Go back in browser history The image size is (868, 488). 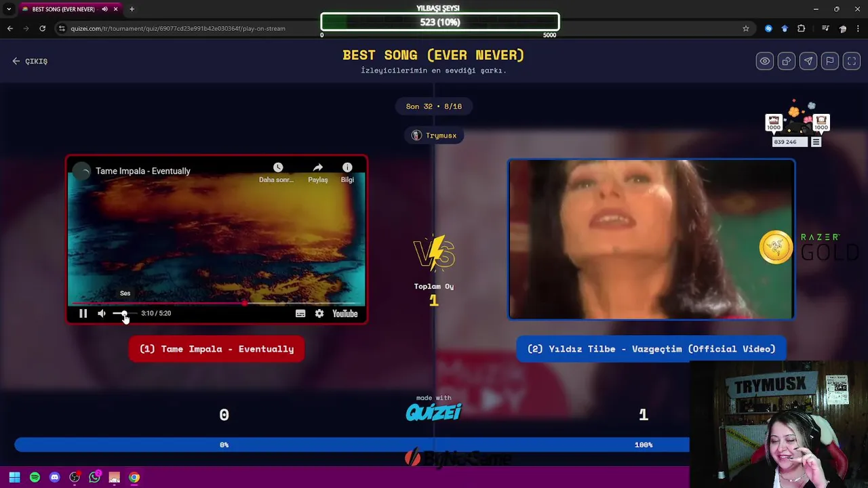[x=10, y=28]
